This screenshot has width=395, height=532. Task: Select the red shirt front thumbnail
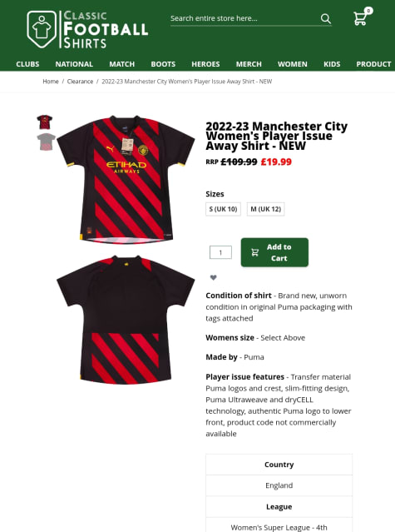tap(45, 122)
